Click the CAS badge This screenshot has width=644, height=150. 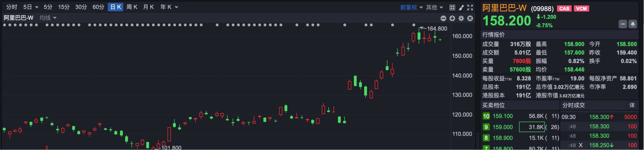pos(564,8)
